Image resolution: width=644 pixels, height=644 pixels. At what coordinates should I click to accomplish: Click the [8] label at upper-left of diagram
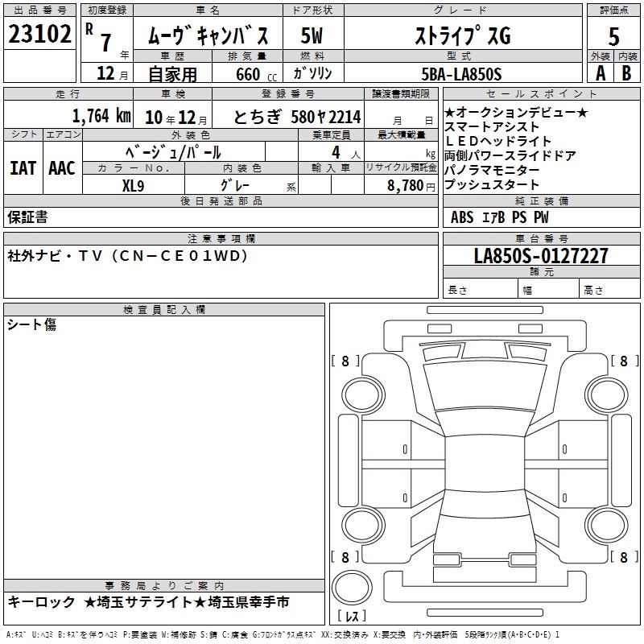pyautogui.click(x=346, y=361)
